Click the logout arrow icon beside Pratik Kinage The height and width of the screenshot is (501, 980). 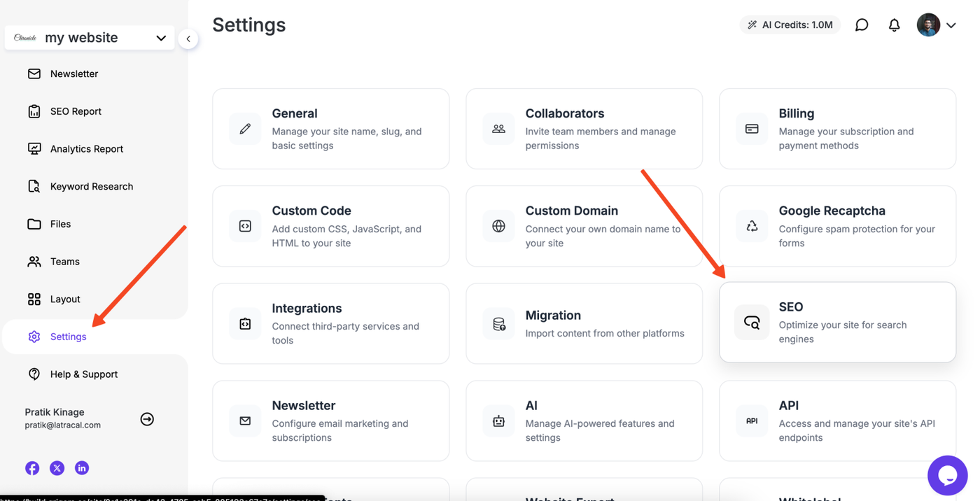[147, 419]
